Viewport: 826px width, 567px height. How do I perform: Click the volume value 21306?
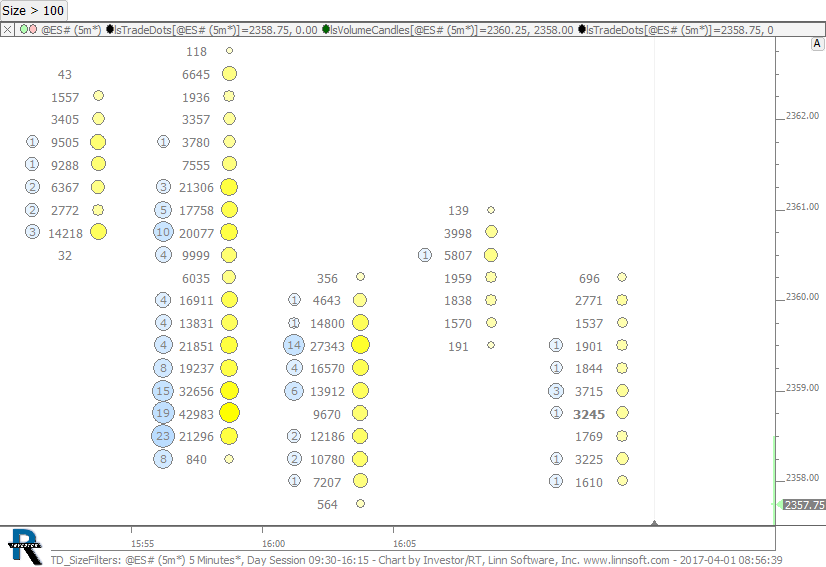[x=196, y=188]
